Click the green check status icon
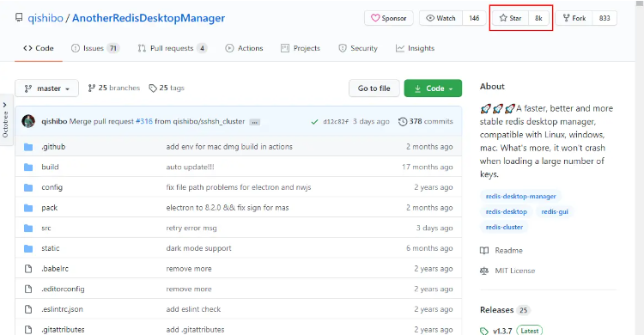 coord(314,122)
